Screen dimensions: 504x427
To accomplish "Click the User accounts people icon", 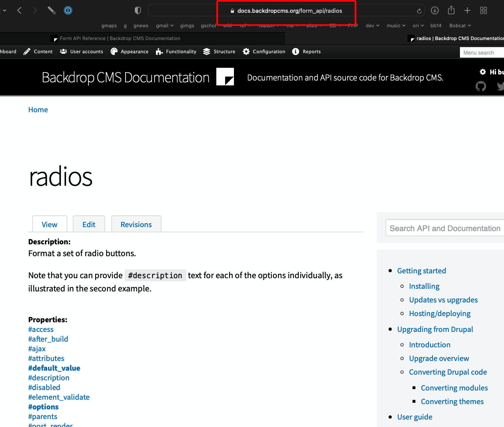I will [x=81, y=52].
